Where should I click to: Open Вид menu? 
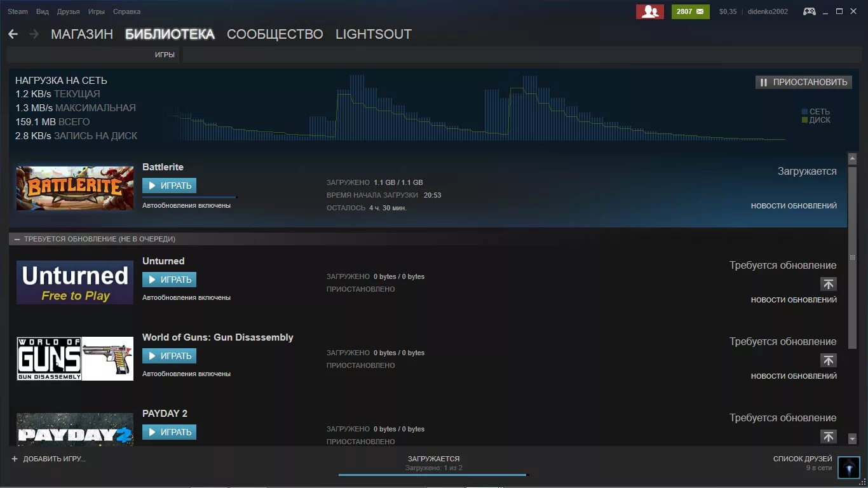[x=43, y=11]
